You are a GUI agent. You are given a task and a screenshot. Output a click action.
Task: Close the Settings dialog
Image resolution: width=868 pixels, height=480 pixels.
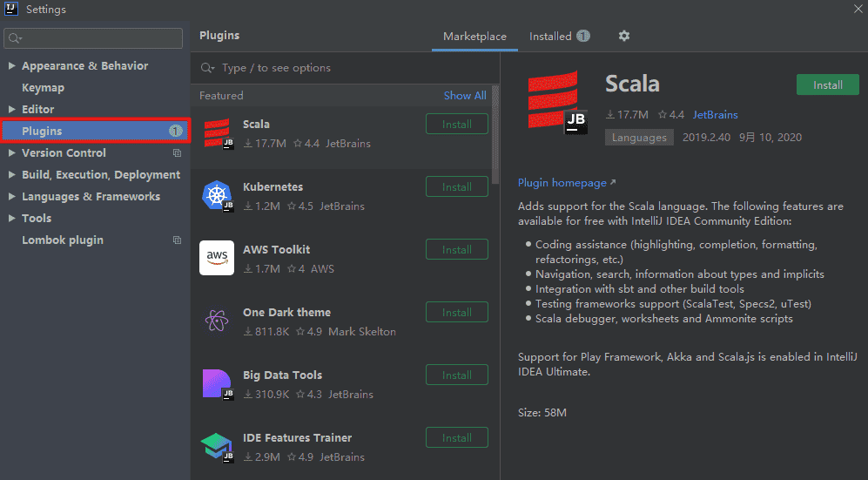point(858,9)
